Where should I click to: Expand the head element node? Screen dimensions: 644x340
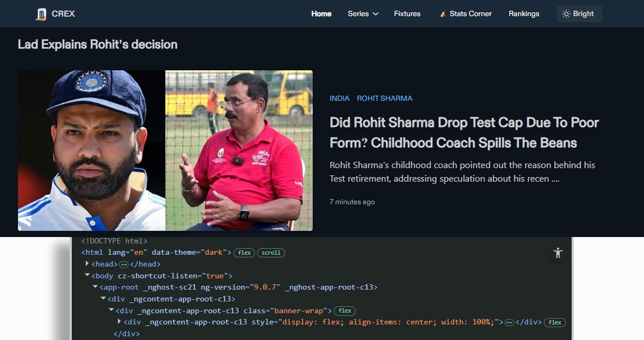87,264
